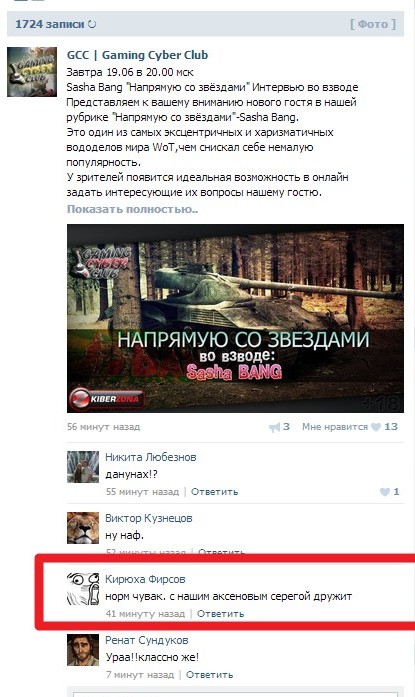
Task: Reply to Ренат Сундуков's comment
Action: 209,675
